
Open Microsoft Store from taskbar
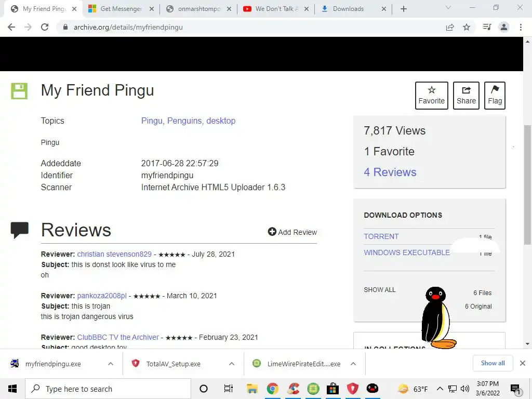coord(333,389)
